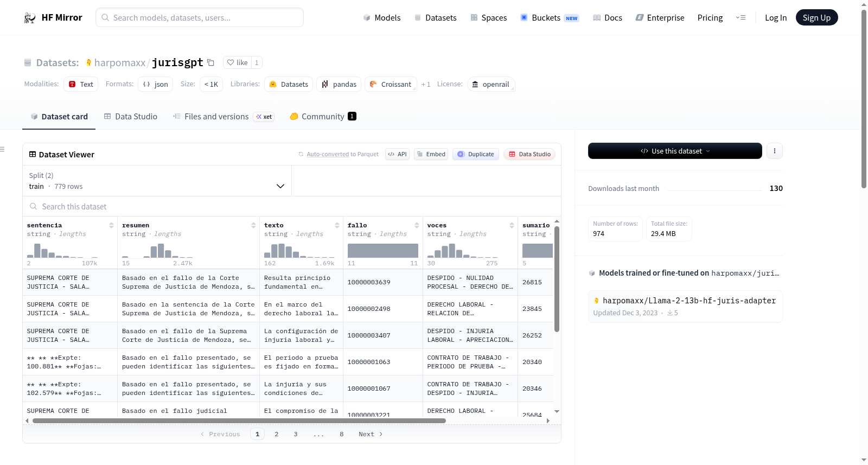Click Log In

(x=776, y=17)
